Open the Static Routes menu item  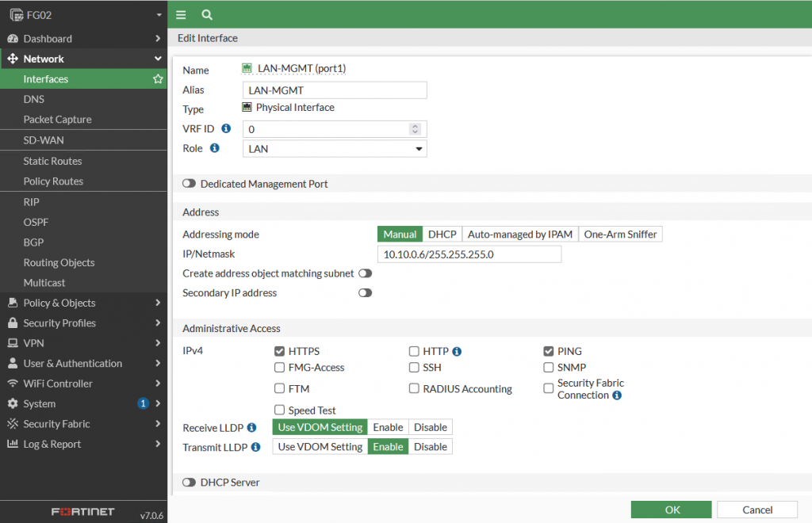(52, 161)
